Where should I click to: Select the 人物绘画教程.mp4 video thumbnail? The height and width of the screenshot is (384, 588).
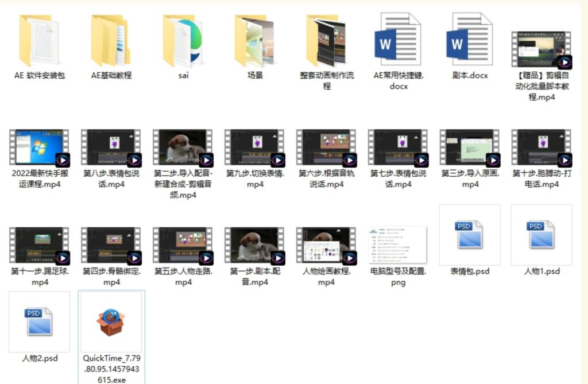click(x=326, y=245)
